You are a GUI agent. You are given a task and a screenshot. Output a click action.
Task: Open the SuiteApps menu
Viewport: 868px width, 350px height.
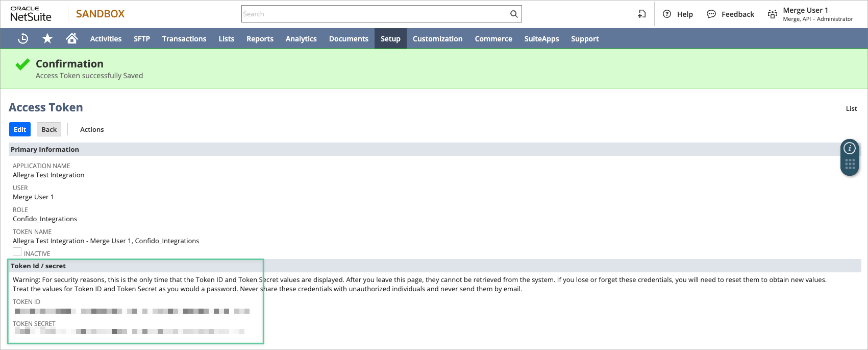click(x=541, y=39)
